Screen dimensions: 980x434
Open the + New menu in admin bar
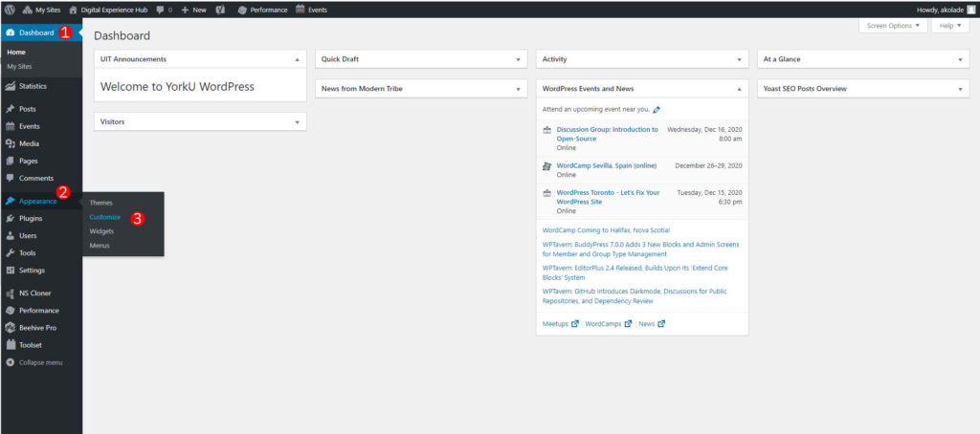tap(193, 10)
